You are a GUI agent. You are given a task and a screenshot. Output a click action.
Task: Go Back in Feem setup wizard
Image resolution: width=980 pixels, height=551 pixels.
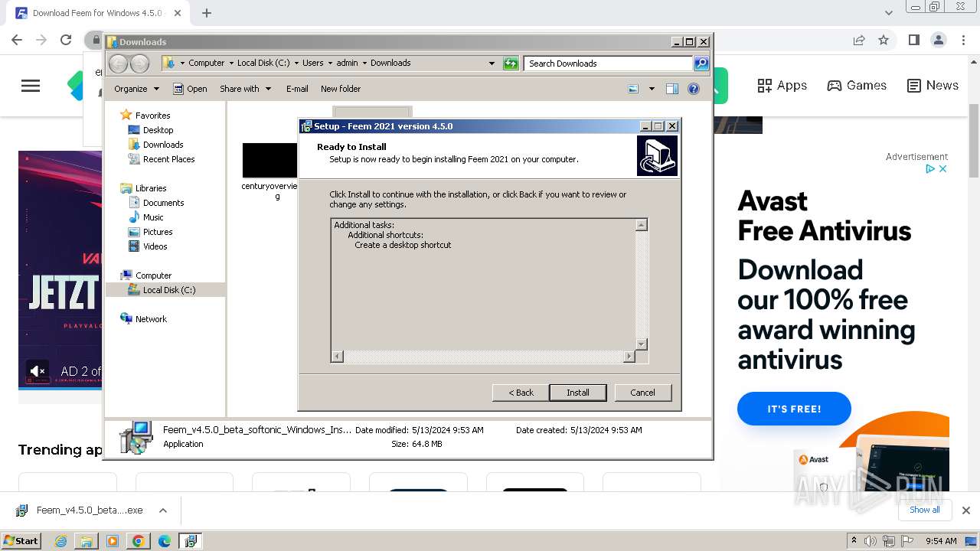click(x=521, y=393)
